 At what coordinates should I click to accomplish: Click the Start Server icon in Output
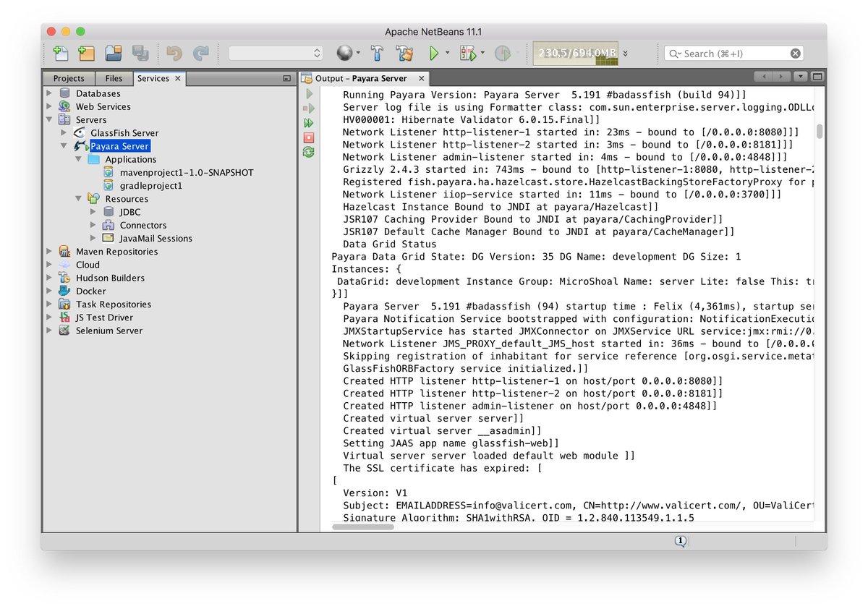(310, 94)
